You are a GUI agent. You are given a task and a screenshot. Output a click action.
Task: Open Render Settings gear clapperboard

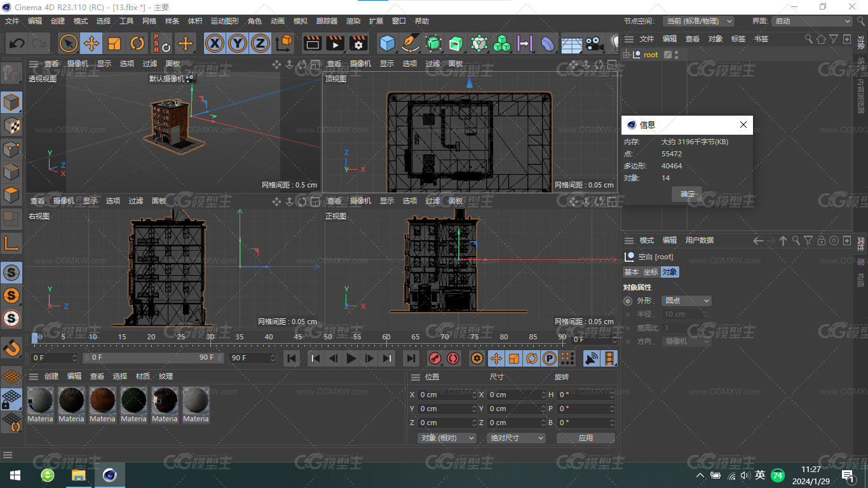point(358,43)
